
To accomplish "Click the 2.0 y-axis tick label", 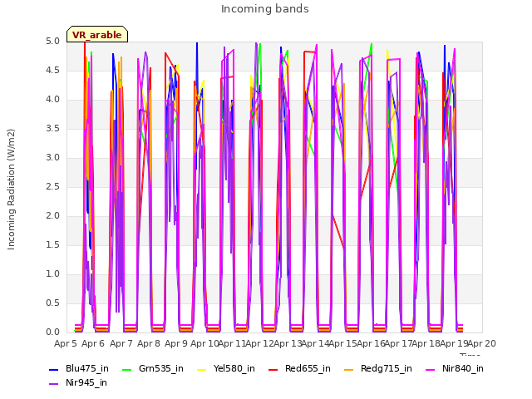I will coord(52,216).
